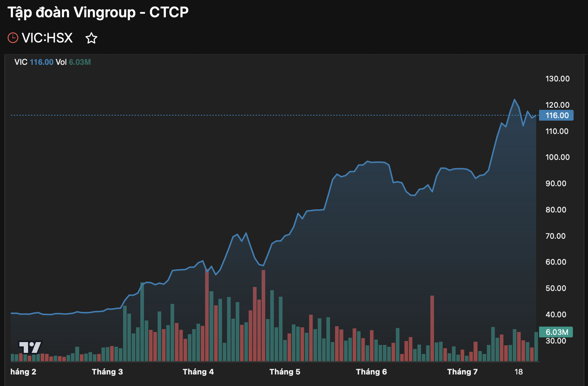Click the TradingView logo on chart

click(x=30, y=347)
